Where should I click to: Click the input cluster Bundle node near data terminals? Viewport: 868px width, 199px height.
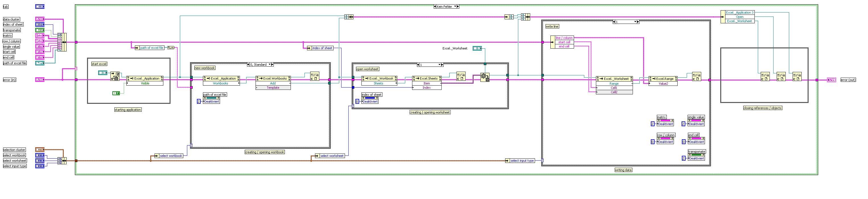[62, 42]
